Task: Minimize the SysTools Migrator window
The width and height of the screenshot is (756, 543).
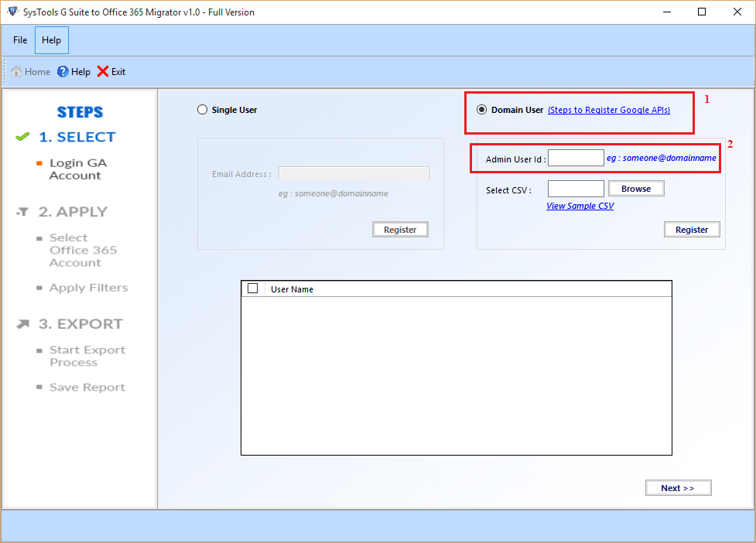Action: coord(667,12)
